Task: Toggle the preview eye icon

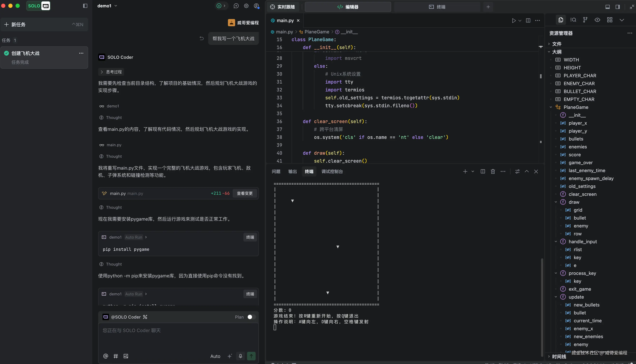Action: (597, 20)
